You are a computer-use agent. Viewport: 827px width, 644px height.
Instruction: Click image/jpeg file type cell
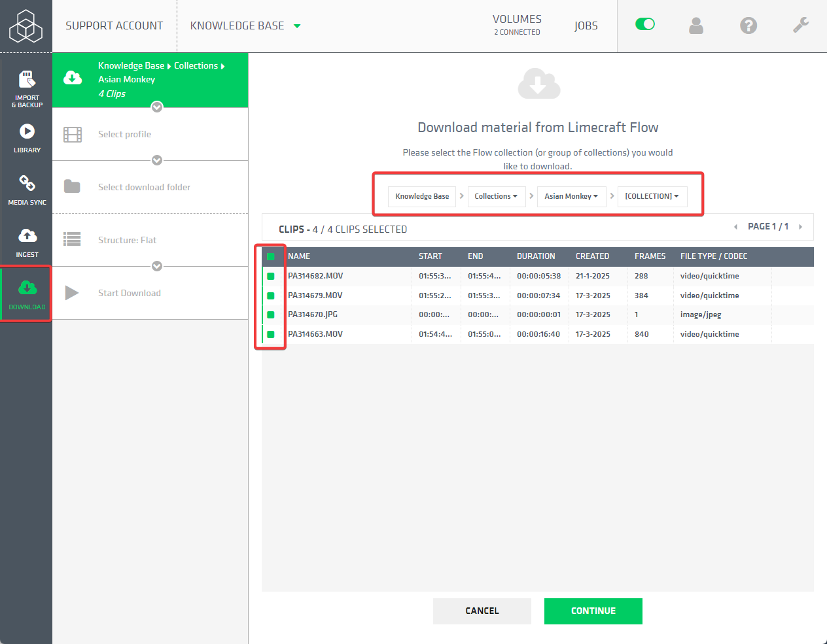[701, 314]
